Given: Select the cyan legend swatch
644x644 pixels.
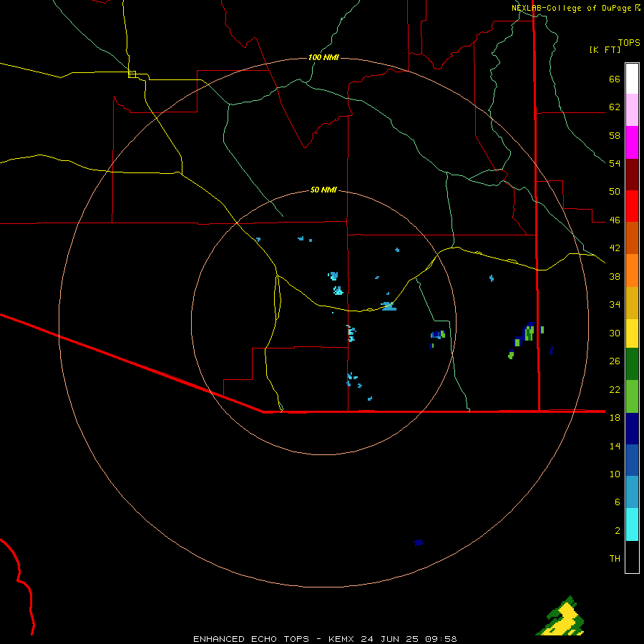Looking at the screenshot, I should pyautogui.click(x=632, y=525).
